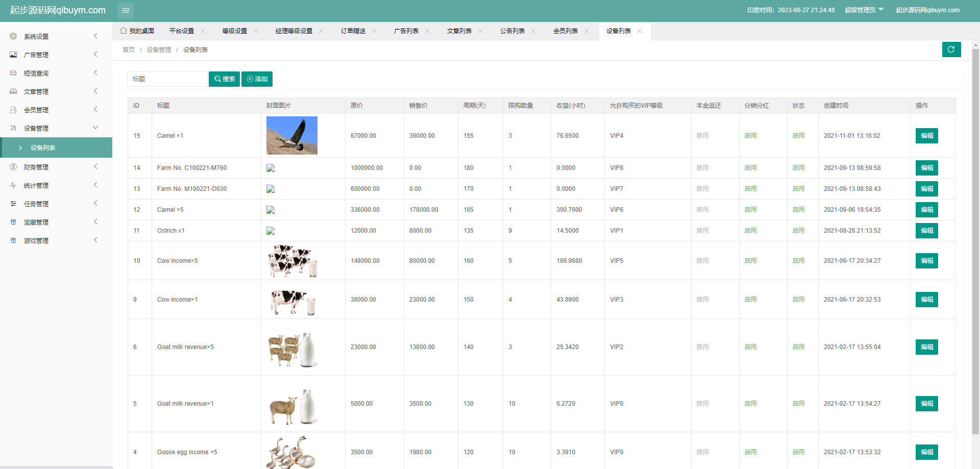Screen dimensions: 980x469
Task: Click the 系统设置 gear icon in sidebar
Action: (13, 36)
